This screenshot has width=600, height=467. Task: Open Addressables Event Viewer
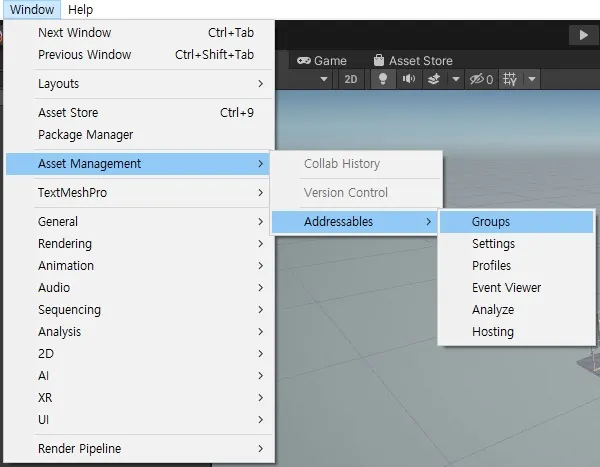click(517, 288)
